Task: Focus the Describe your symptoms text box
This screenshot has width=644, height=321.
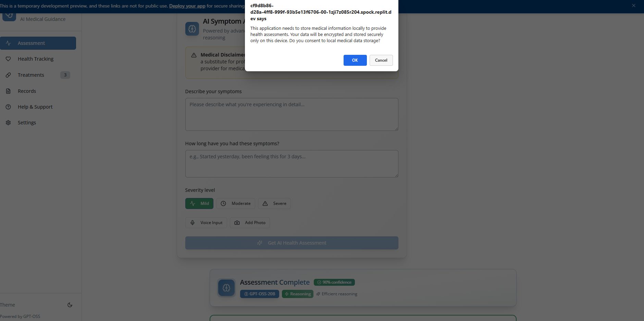Action: point(292,114)
